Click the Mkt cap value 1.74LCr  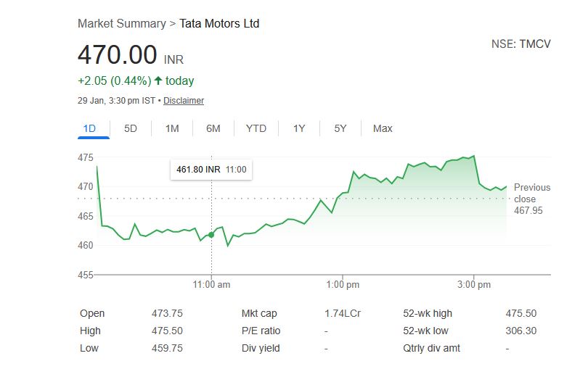tap(343, 313)
